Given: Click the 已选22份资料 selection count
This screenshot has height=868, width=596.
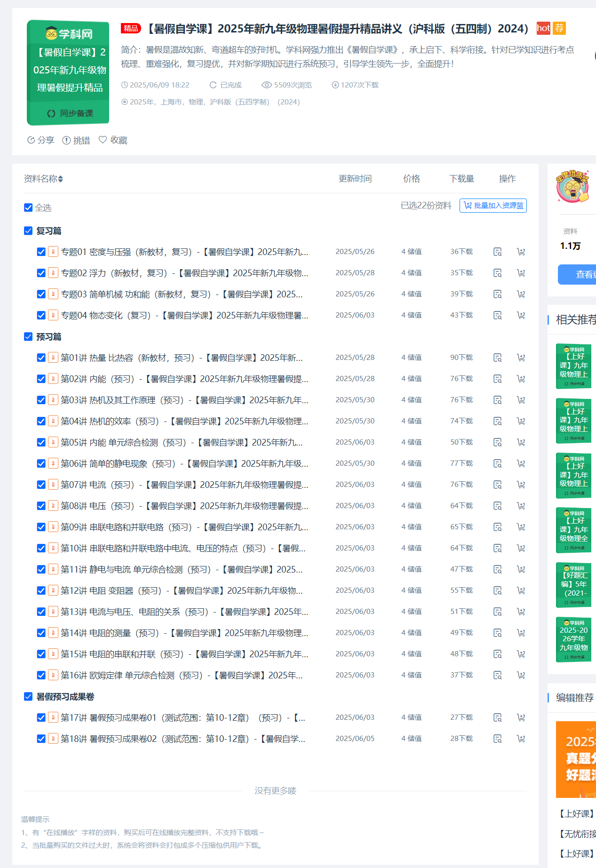Looking at the screenshot, I should tap(426, 206).
